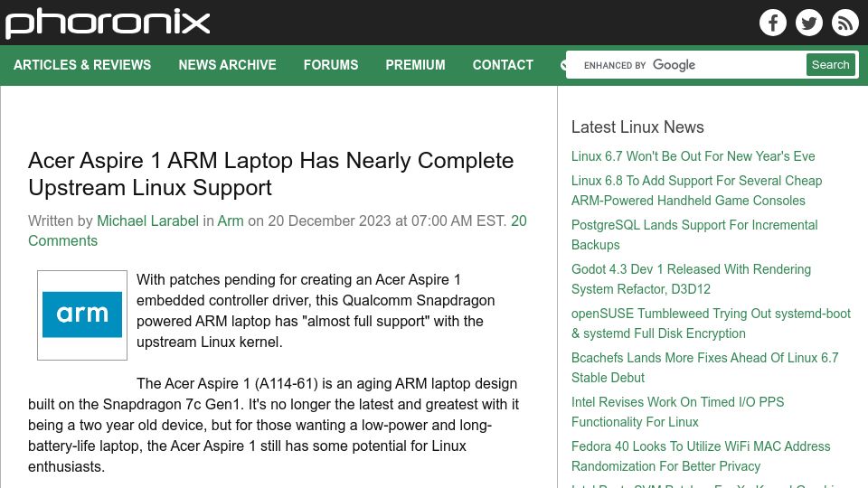Click the Phoronix logo to go home
The width and height of the screenshot is (868, 488).
108,23
